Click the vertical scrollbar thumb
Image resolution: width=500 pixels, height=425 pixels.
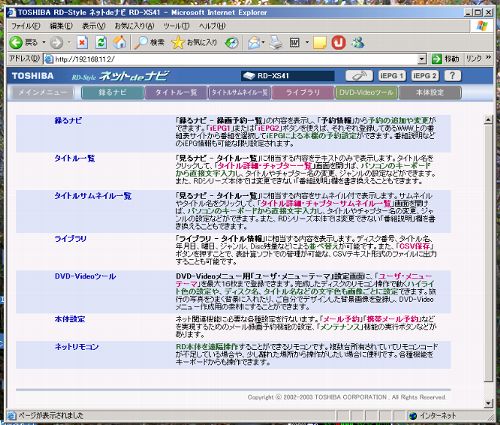click(x=488, y=253)
